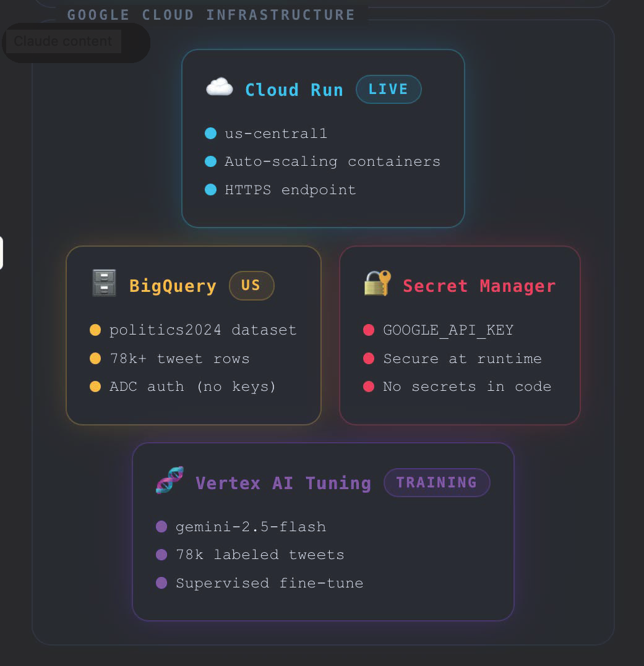Click the file cabinet icon beside BigQuery
Viewport: 644px width, 666px height.
click(104, 283)
